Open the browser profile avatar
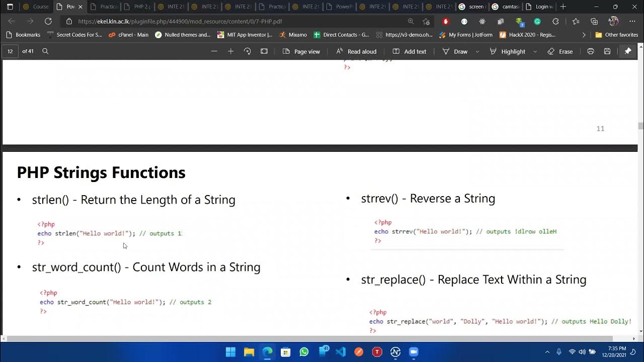644x362 pixels. click(x=613, y=21)
